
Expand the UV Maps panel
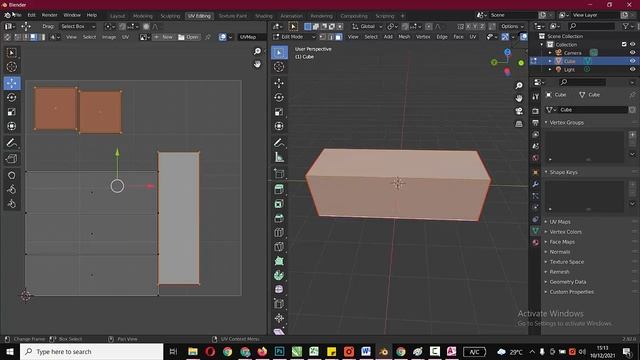(560, 222)
